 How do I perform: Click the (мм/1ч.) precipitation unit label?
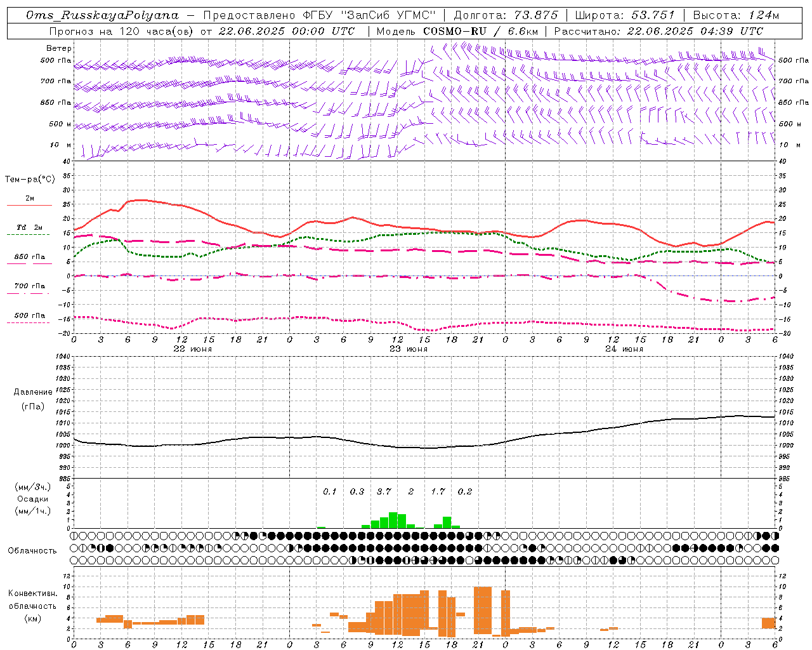tap(33, 511)
